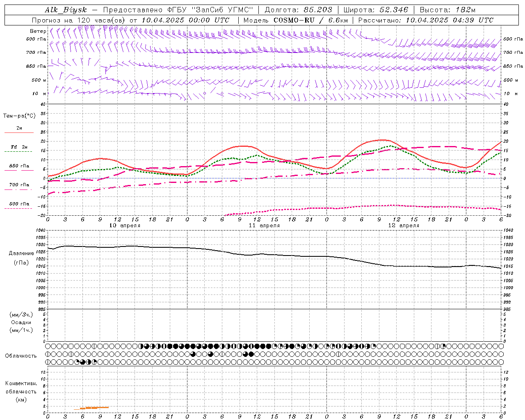The image size is (525, 420).
Task: Click the Долгота: 85.203 value
Action: [299, 10]
